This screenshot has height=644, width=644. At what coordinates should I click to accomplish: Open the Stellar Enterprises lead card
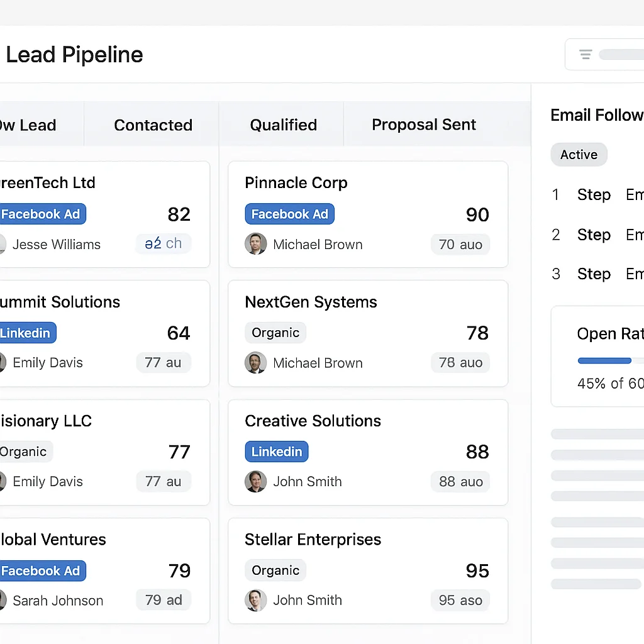point(368,571)
